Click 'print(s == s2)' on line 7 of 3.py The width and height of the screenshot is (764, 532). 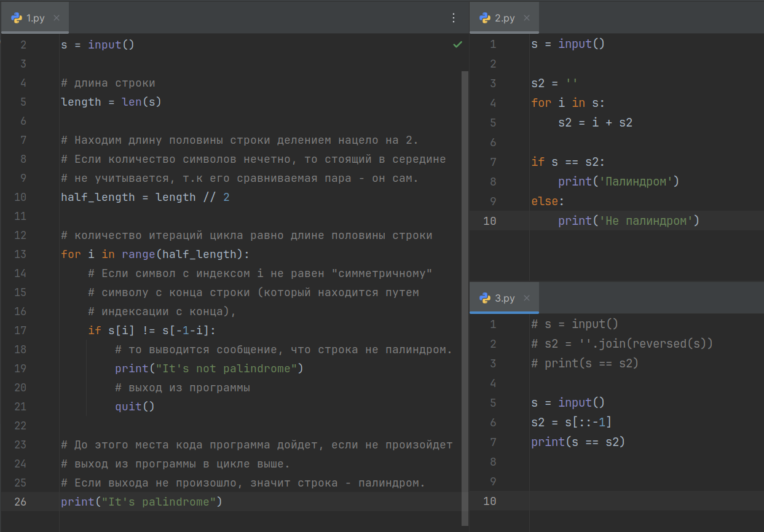(578, 442)
